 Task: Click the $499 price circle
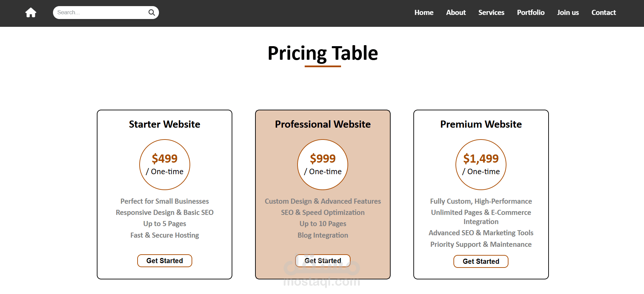[165, 165]
